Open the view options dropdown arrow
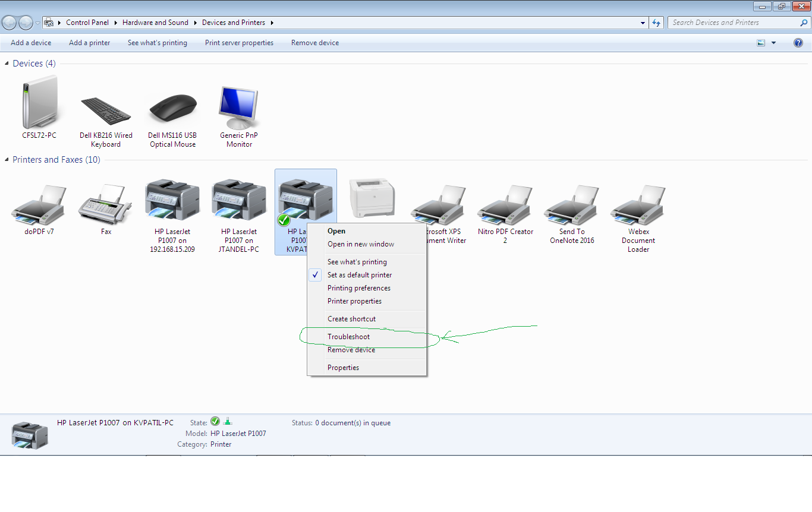 (x=773, y=43)
